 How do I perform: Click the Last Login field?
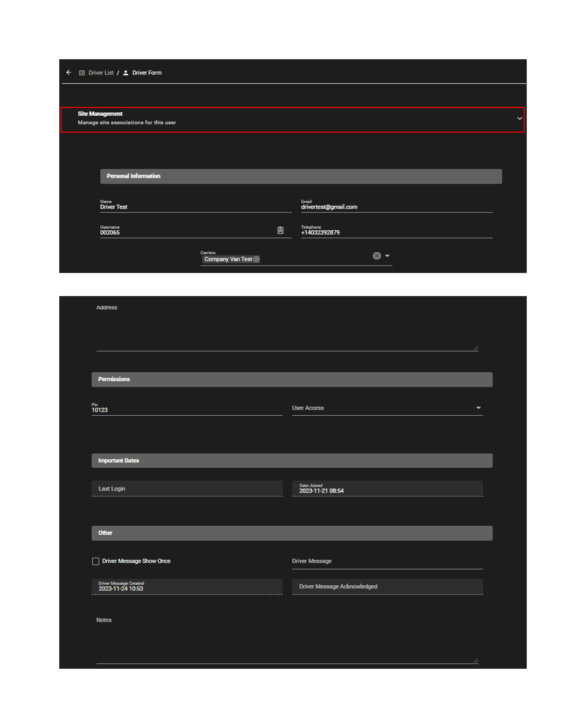(187, 489)
